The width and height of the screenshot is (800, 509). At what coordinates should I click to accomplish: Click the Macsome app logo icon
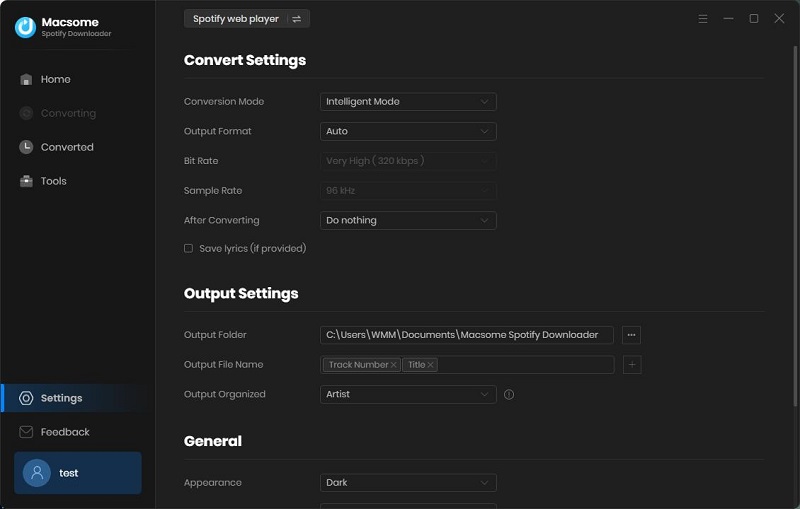(25, 27)
